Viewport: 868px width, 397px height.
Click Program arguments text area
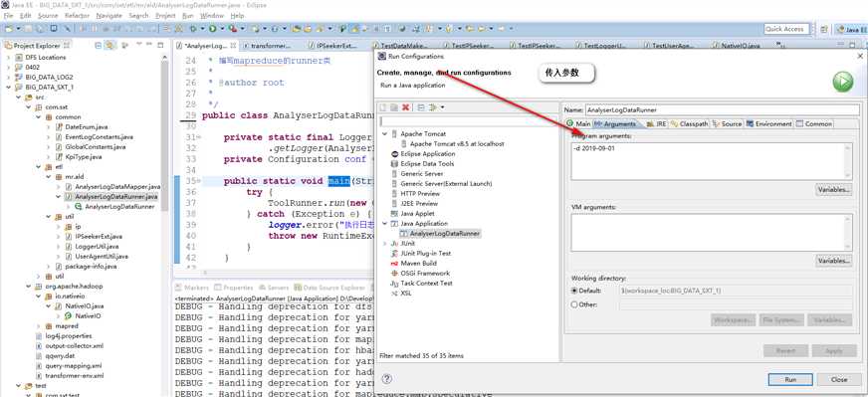[712, 161]
